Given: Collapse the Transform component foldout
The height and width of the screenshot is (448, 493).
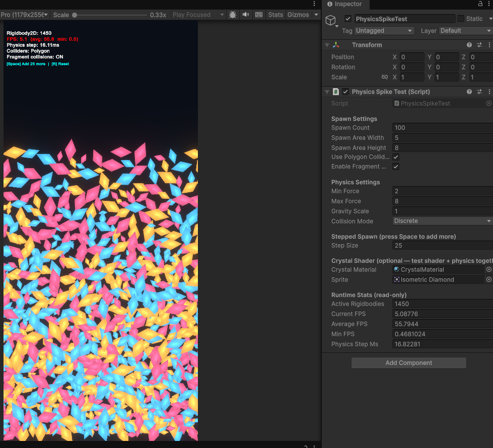Looking at the screenshot, I should [327, 45].
